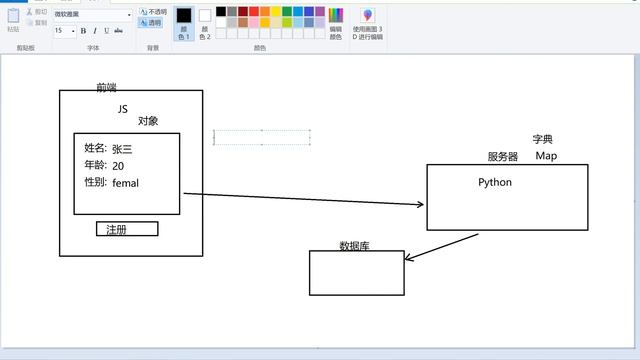Image resolution: width=640 pixels, height=360 pixels.
Task: Toggle Strikethrough text formatting
Action: tap(118, 31)
